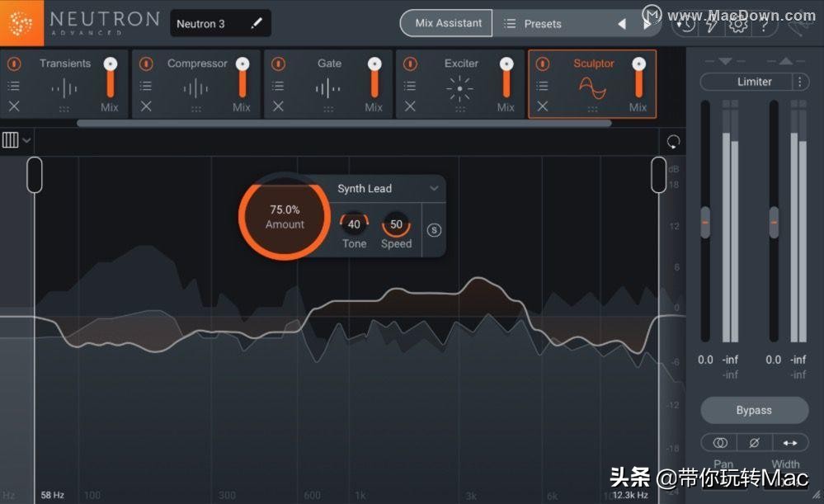Click the undo history clock icon
This screenshot has height=504, width=824.
(x=687, y=26)
